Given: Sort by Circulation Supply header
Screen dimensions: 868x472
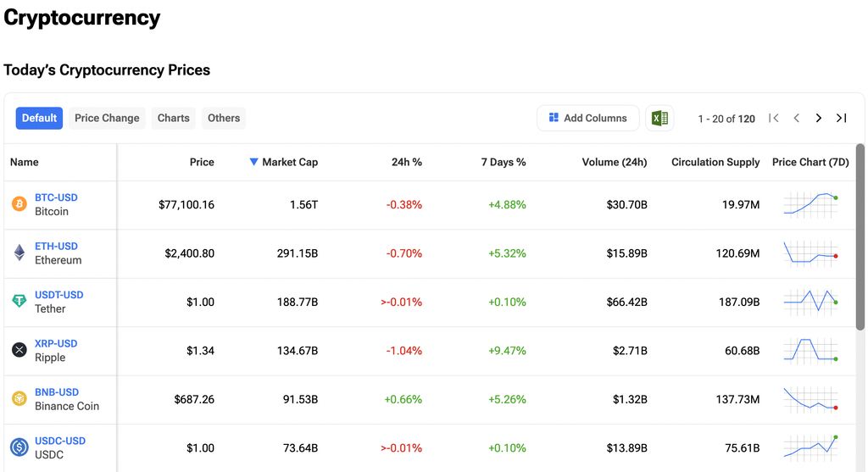Looking at the screenshot, I should pyautogui.click(x=715, y=162).
